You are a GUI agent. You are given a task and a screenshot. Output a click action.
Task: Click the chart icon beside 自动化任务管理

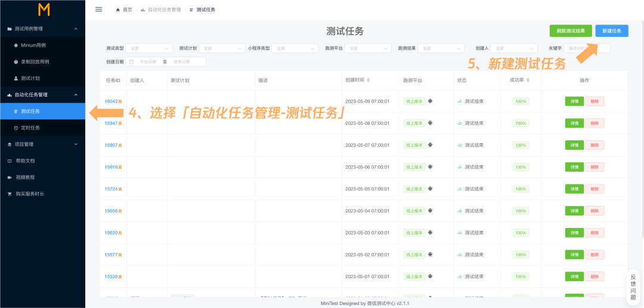click(10, 94)
